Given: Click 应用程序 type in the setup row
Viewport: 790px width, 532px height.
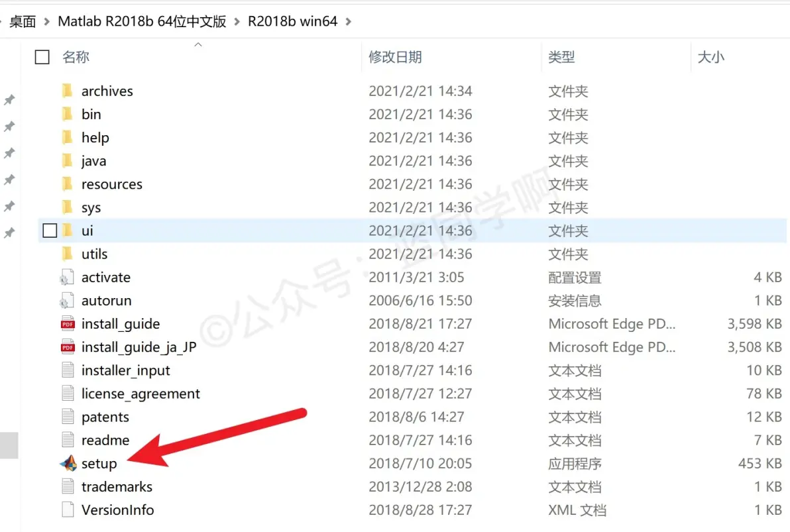Looking at the screenshot, I should [575, 463].
